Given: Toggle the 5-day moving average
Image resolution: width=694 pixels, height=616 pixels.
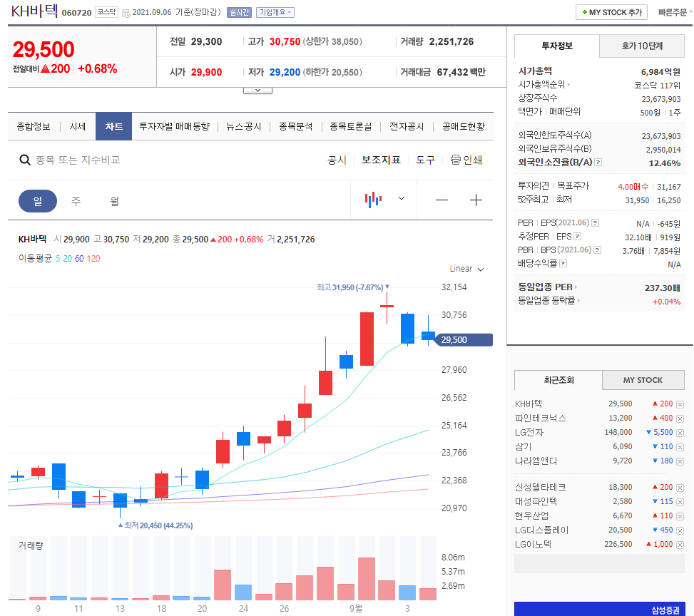Looking at the screenshot, I should [x=58, y=258].
